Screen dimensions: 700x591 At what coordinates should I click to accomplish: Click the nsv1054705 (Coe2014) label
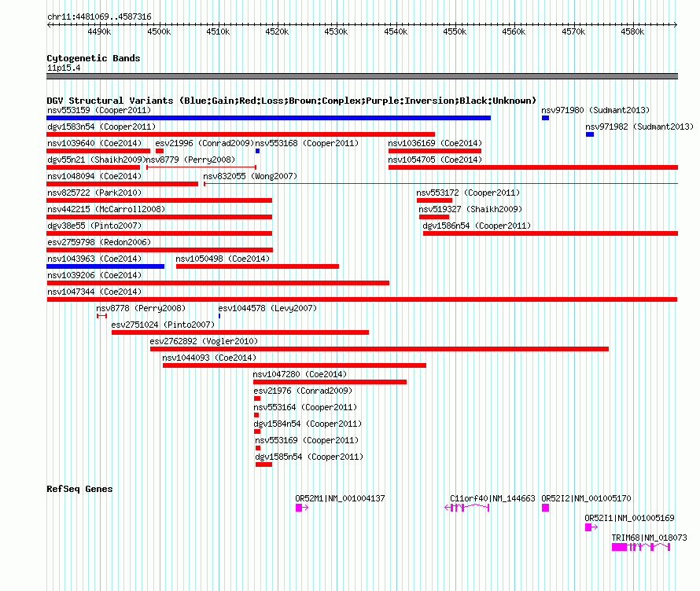point(435,160)
